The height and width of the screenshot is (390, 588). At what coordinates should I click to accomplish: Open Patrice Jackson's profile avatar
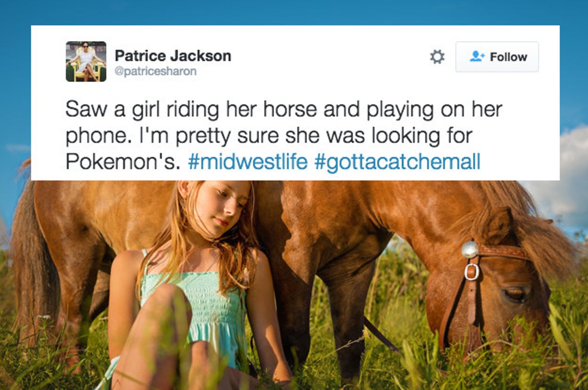pos(86,62)
